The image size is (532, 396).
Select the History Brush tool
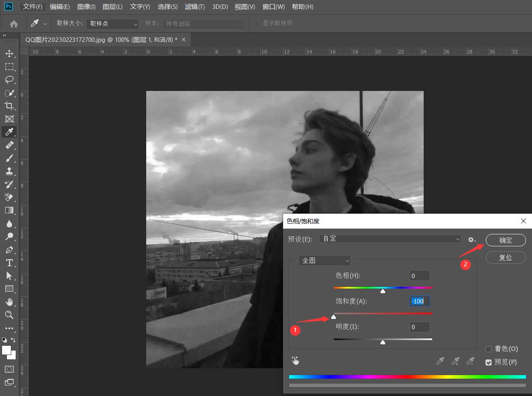coord(9,184)
